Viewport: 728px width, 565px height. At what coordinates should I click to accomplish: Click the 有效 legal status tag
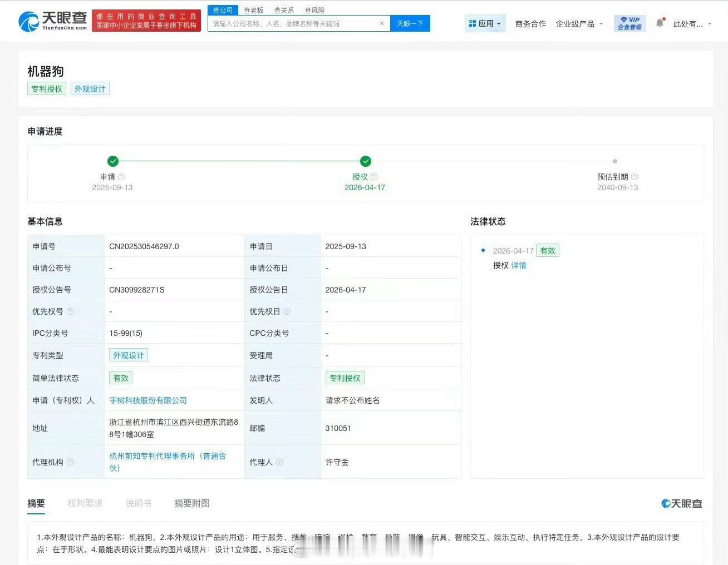(x=120, y=378)
